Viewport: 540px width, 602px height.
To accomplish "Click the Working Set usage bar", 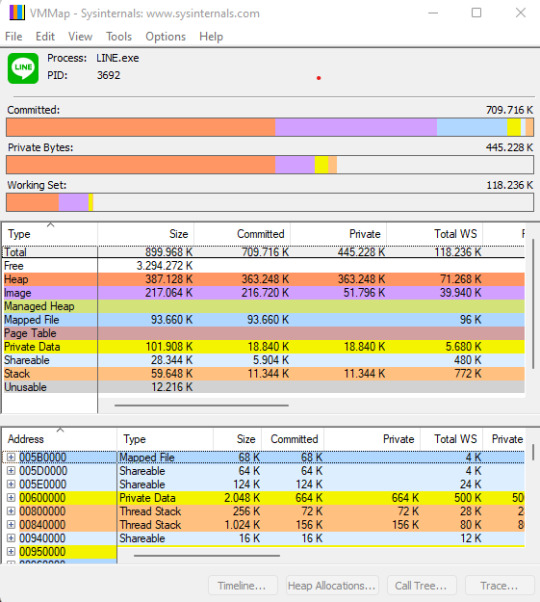I will pyautogui.click(x=270, y=202).
